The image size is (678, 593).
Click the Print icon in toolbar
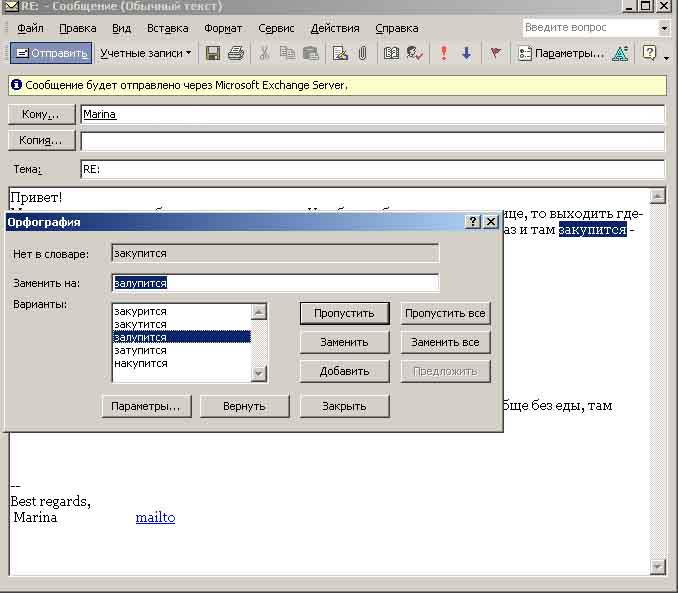tap(235, 53)
